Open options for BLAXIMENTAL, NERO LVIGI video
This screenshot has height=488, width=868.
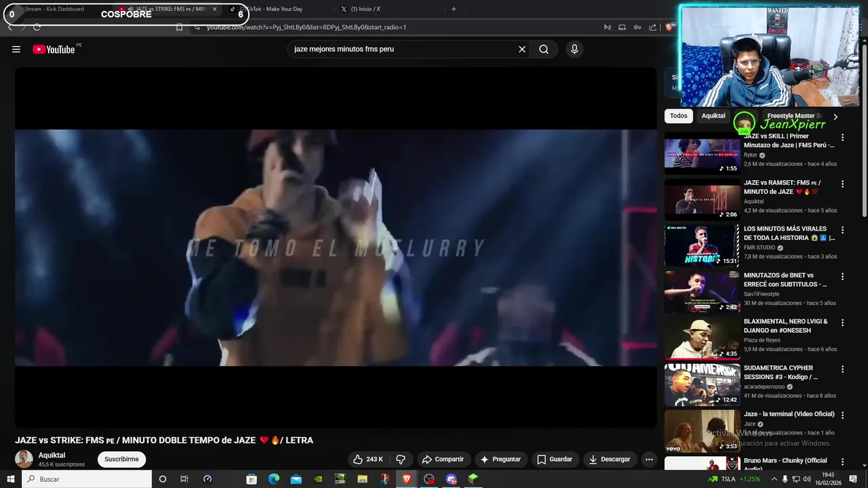(843, 323)
